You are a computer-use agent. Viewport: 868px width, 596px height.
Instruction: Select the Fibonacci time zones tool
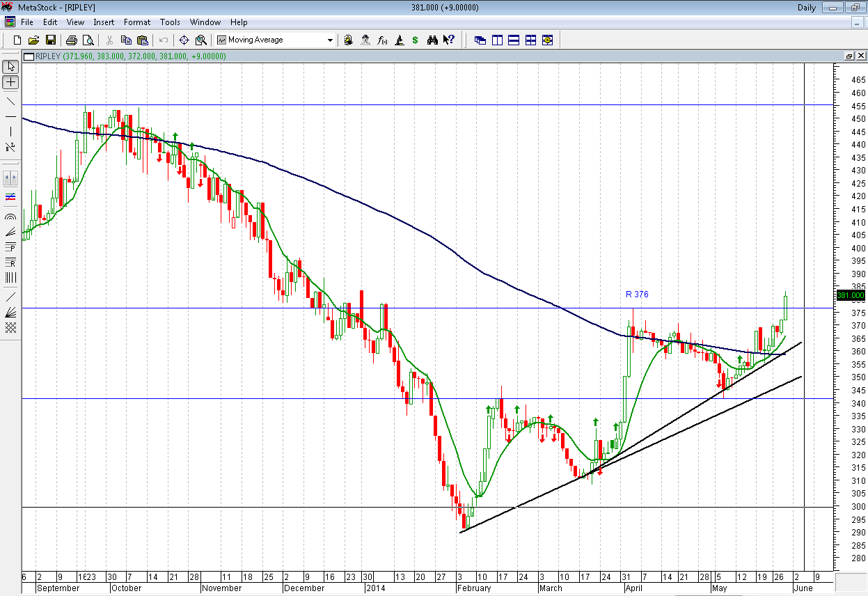click(x=10, y=277)
